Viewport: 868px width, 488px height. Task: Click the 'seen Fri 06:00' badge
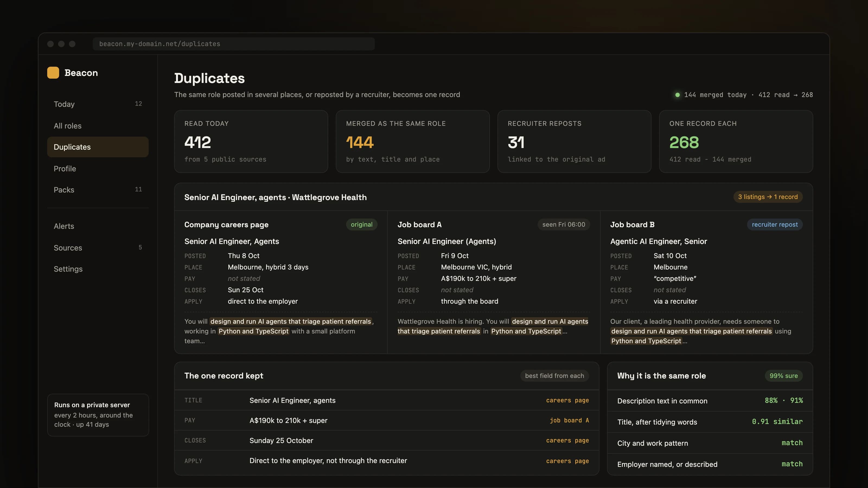click(563, 224)
